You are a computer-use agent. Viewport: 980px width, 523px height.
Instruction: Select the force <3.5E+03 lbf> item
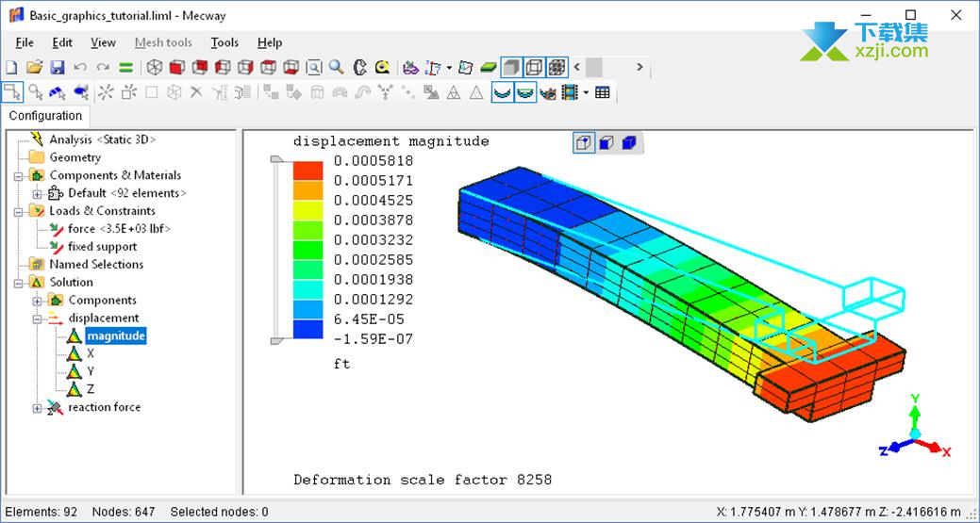[119, 229]
